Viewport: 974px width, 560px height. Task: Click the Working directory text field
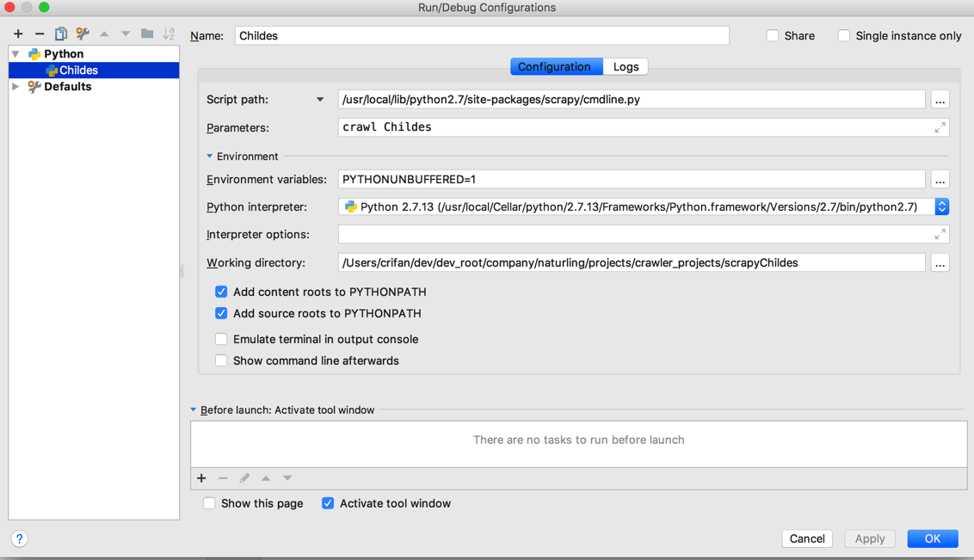point(632,263)
